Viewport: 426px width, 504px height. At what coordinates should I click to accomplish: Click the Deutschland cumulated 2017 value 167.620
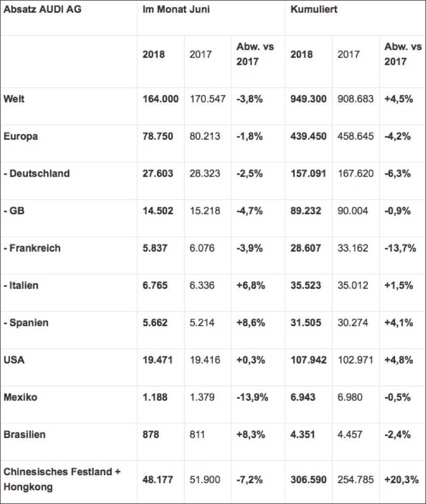356,174
